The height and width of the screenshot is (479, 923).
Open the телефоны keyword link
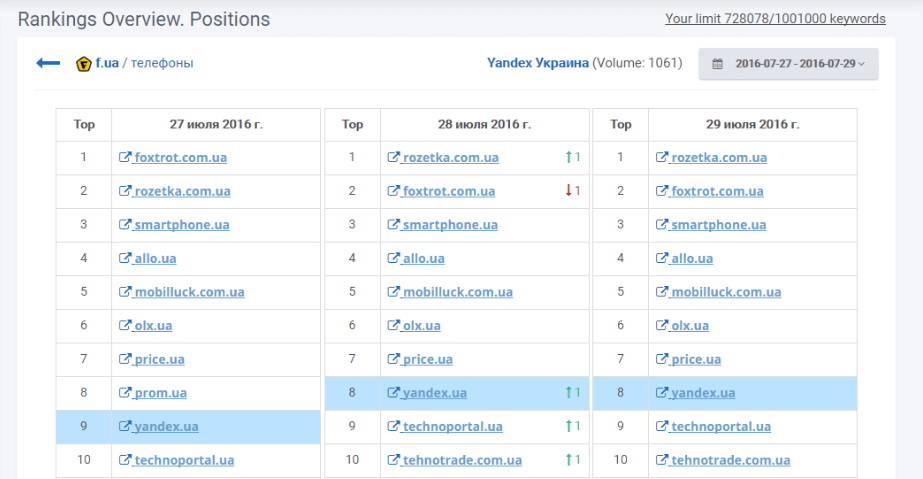162,63
